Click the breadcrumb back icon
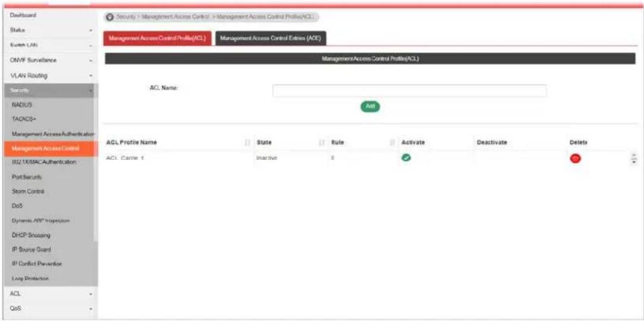 click(x=110, y=17)
